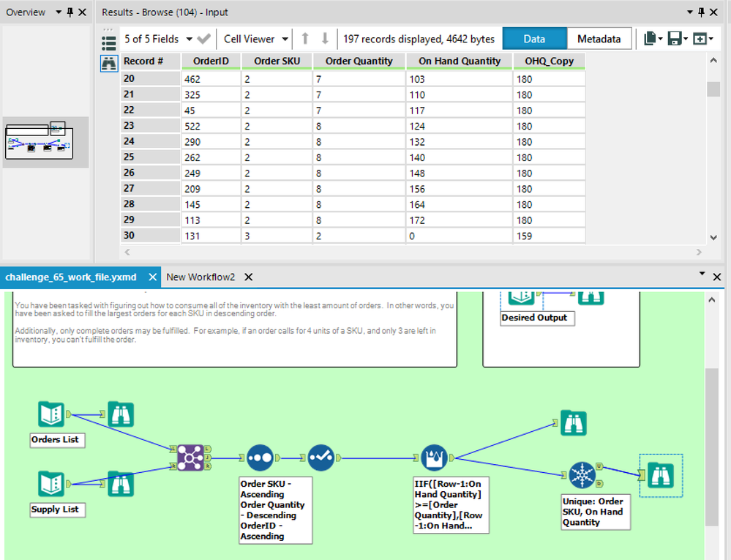Open the workflow tabs list dropdown
The width and height of the screenshot is (731, 560).
pyautogui.click(x=702, y=275)
